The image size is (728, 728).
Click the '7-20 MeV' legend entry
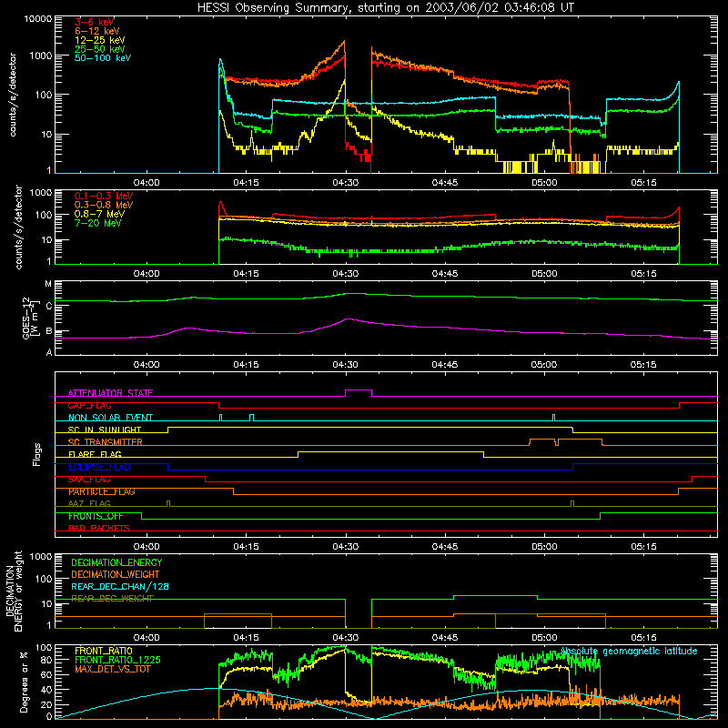pyautogui.click(x=98, y=223)
